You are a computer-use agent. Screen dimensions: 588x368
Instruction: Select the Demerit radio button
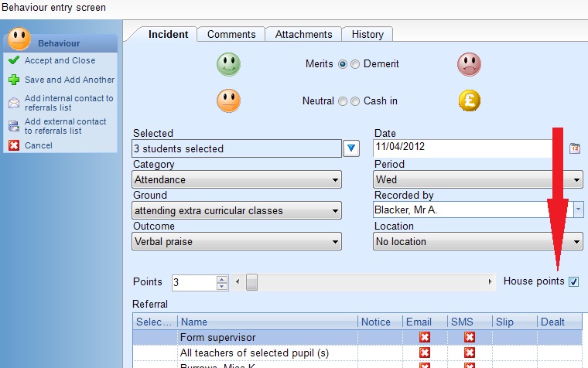355,64
